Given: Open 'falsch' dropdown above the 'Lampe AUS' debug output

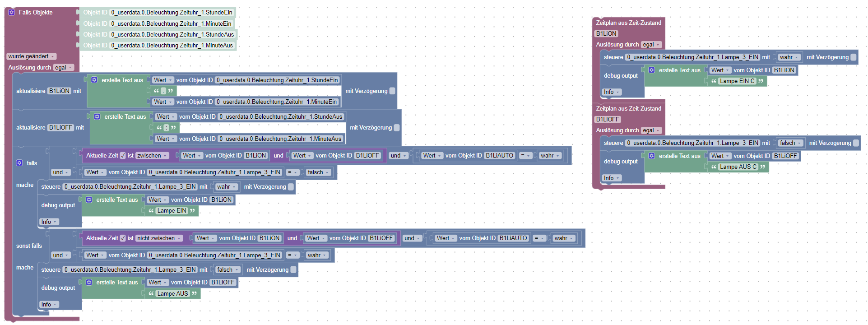Looking at the screenshot, I should pos(227,269).
